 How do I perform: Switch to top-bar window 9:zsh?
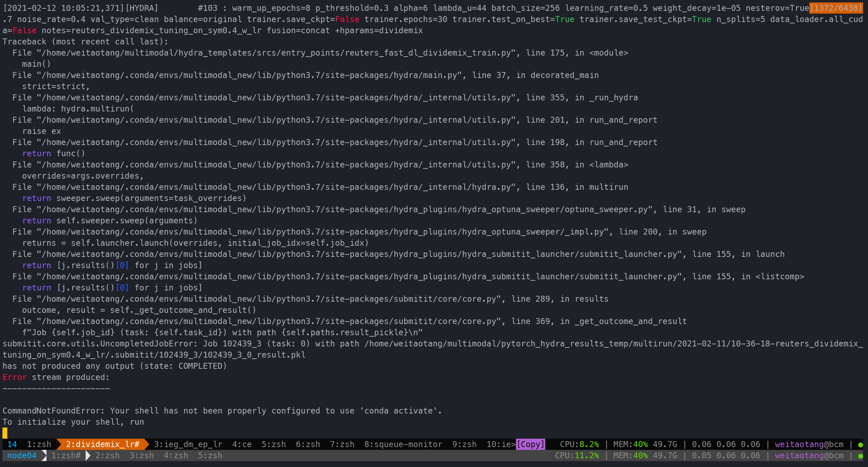point(464,444)
